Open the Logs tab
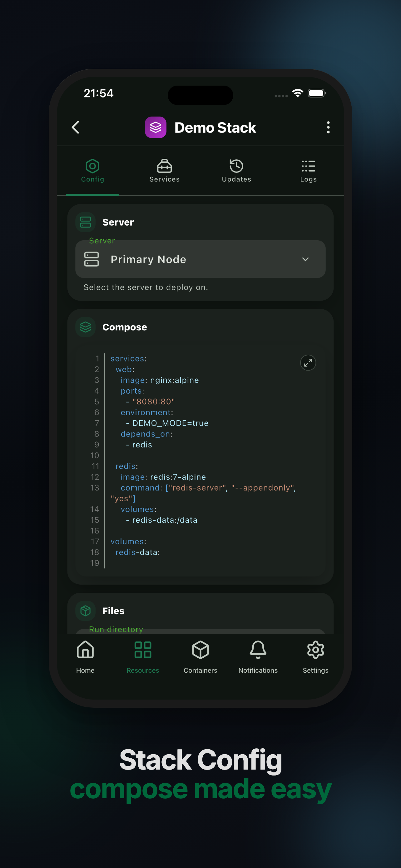The image size is (401, 868). pyautogui.click(x=309, y=171)
